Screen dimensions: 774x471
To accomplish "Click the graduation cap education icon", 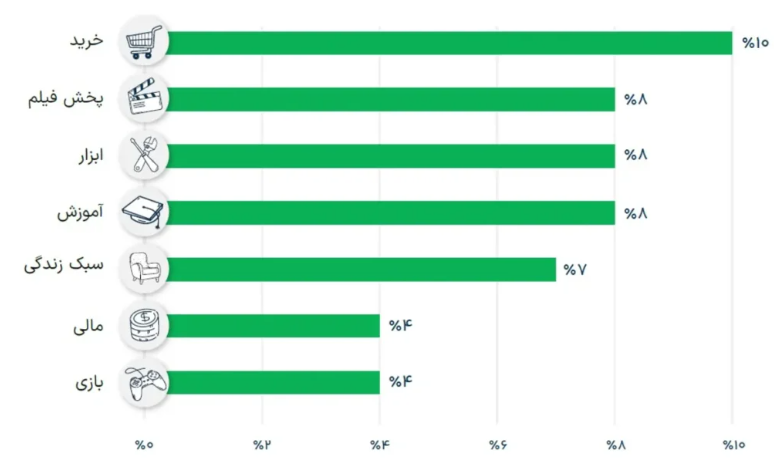I will (144, 212).
